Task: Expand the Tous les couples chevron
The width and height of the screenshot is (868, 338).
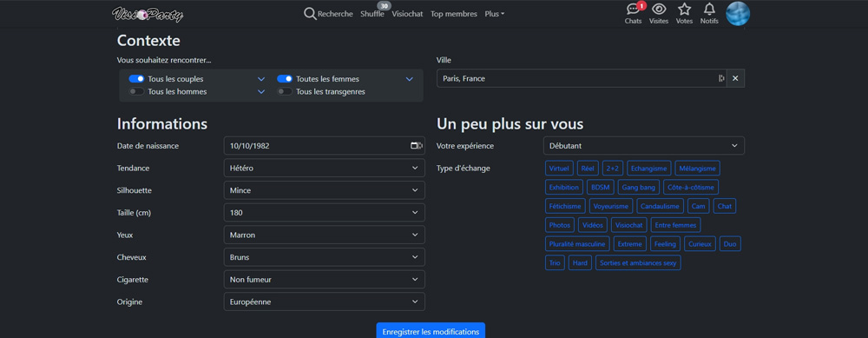Action: coord(261,79)
